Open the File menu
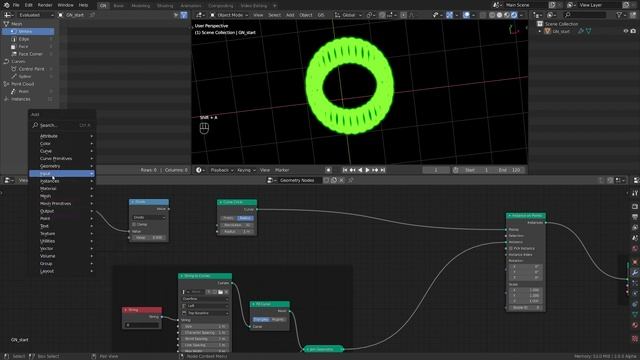 16,5
